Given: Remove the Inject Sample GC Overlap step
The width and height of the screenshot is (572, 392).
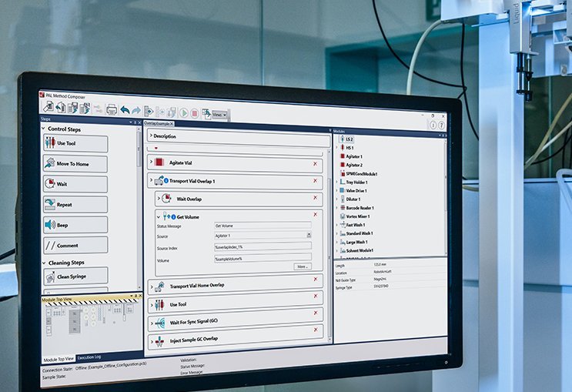Looking at the screenshot, I should pos(316,330).
